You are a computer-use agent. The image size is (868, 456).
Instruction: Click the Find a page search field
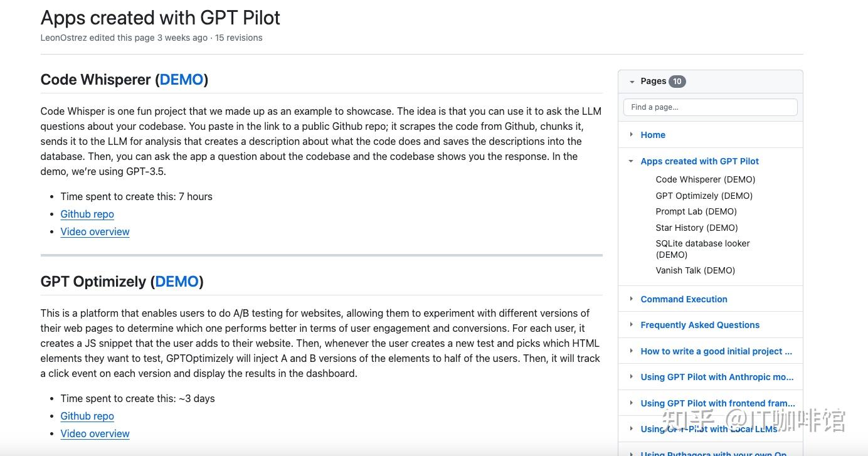pyautogui.click(x=710, y=107)
